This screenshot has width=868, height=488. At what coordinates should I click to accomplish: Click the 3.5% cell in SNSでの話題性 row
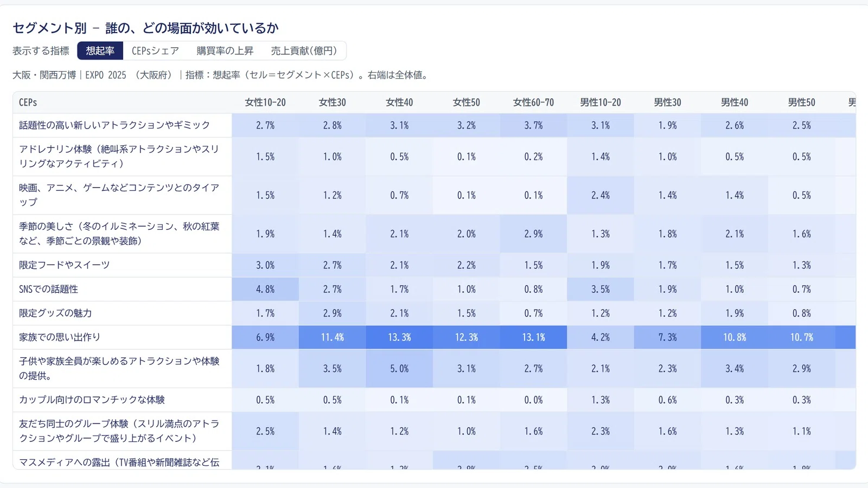601,289
